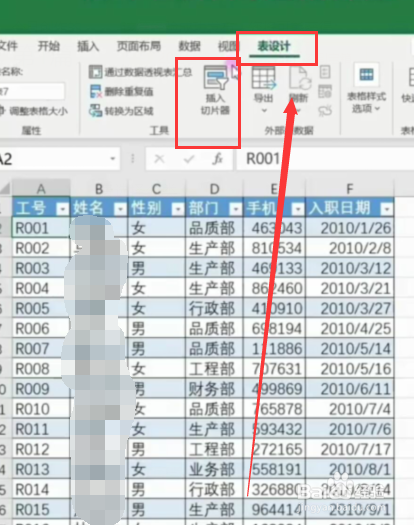Click the 生产部 cell in row R002

pyautogui.click(x=214, y=248)
